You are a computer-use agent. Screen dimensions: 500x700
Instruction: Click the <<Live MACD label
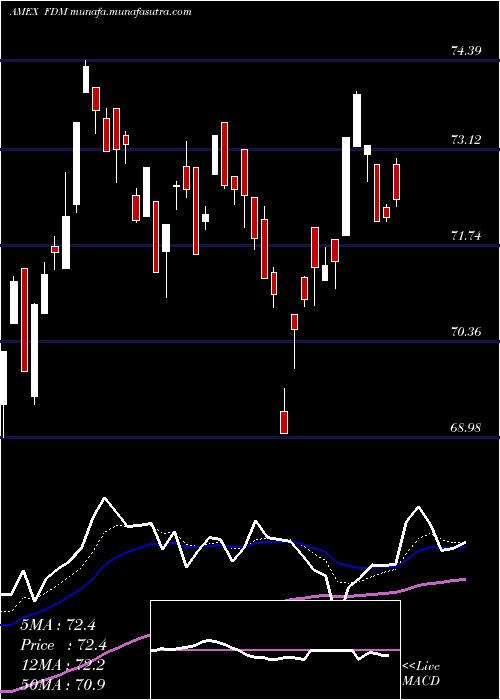tap(421, 673)
